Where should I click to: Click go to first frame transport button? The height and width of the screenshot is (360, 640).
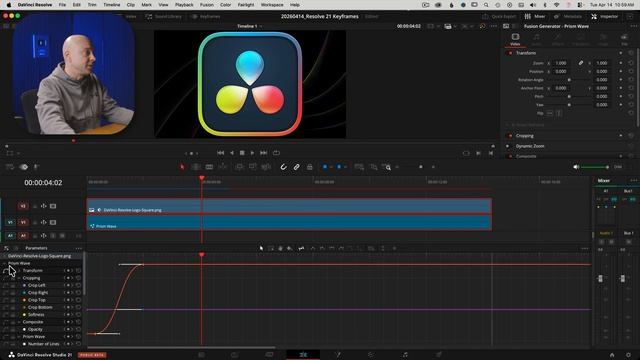[x=220, y=153]
